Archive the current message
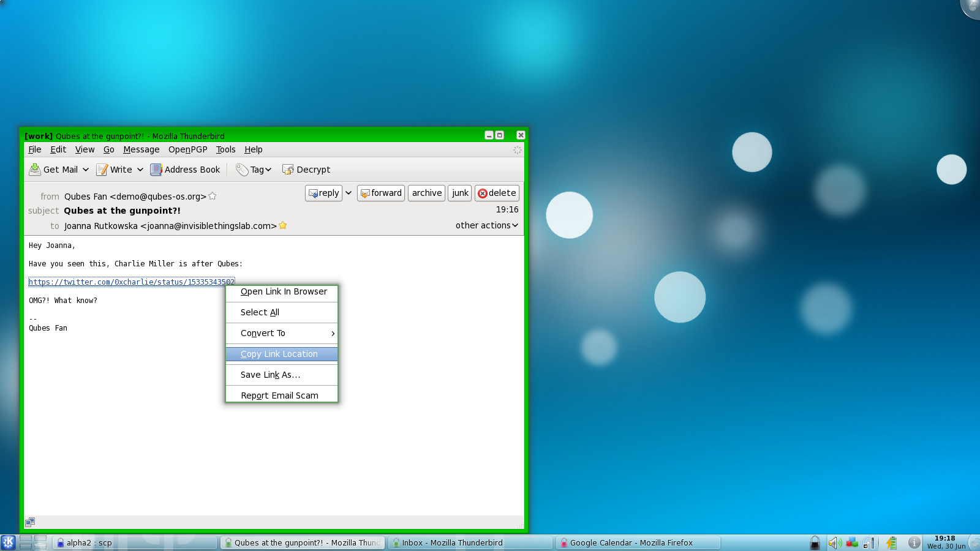Screen dimensions: 980x551 [x=426, y=193]
